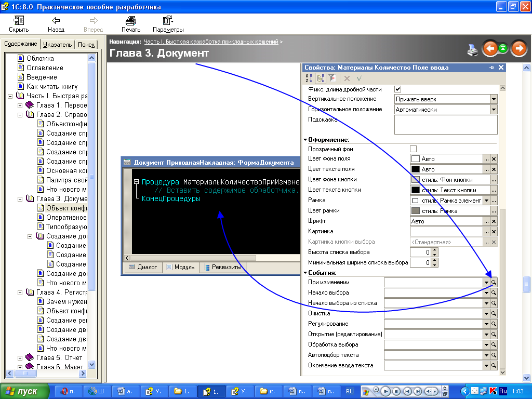Click the green up-level navigation icon
532x399 pixels.
point(503,49)
